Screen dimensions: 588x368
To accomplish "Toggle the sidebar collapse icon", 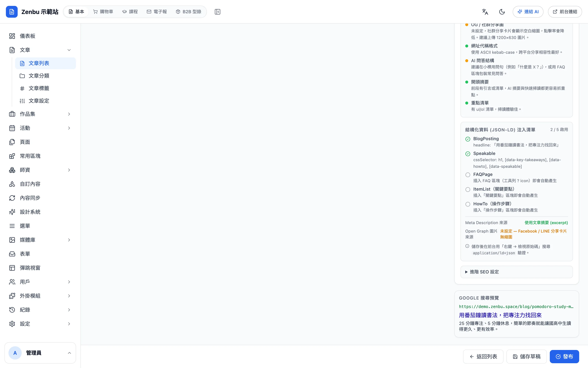I will click(217, 12).
